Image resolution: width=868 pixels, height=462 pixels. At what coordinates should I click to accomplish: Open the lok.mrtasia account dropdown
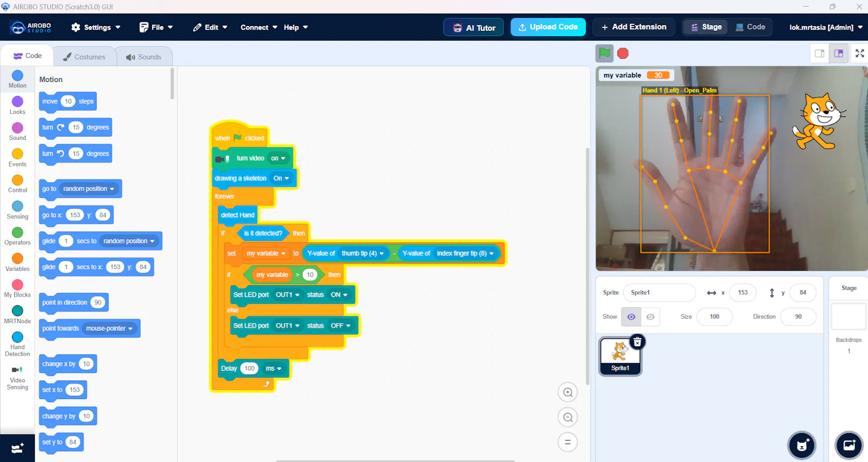[826, 27]
